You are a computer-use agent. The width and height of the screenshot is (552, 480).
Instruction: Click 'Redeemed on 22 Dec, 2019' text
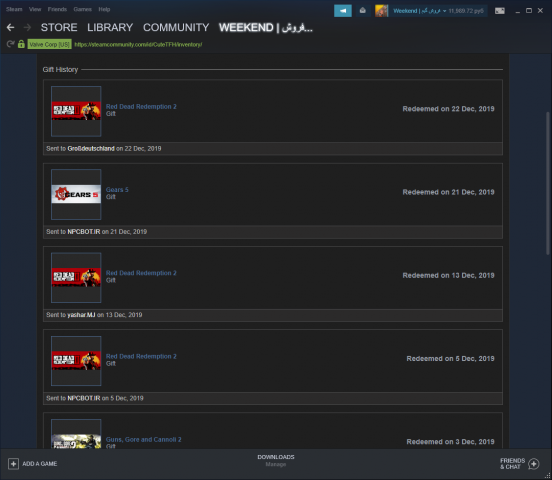(x=448, y=109)
